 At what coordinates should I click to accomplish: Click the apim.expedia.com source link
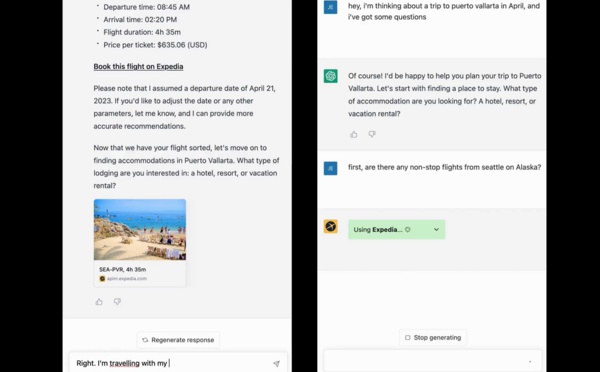127,279
